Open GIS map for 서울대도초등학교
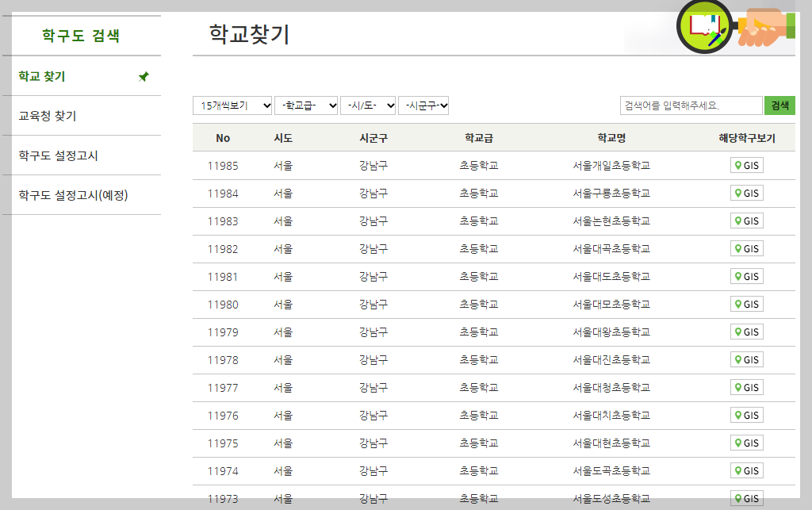 click(746, 277)
